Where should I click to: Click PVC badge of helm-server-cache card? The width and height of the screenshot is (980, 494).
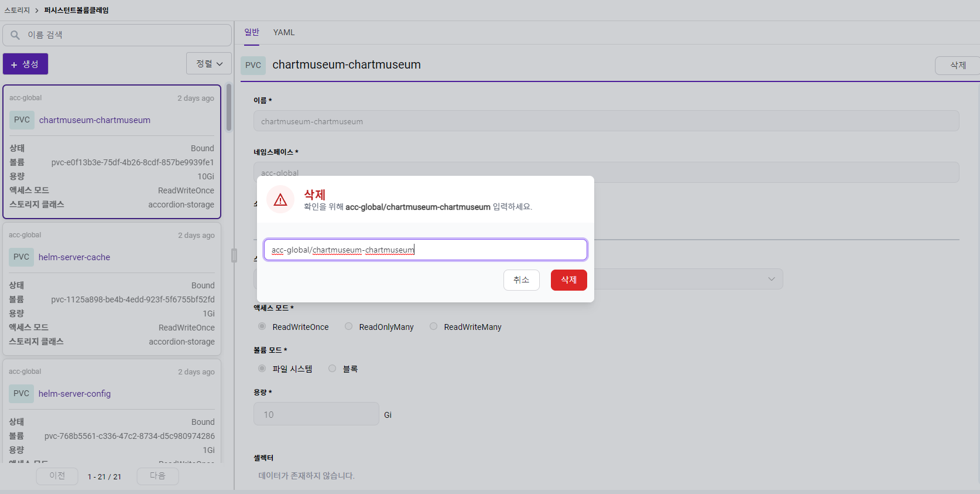(x=22, y=257)
